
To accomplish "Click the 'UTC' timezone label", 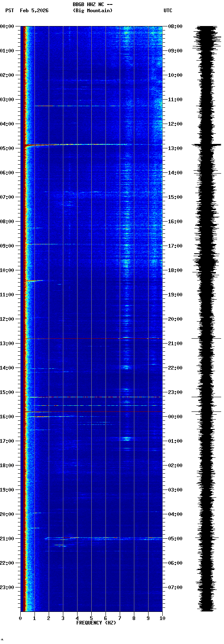I will 168,11.
